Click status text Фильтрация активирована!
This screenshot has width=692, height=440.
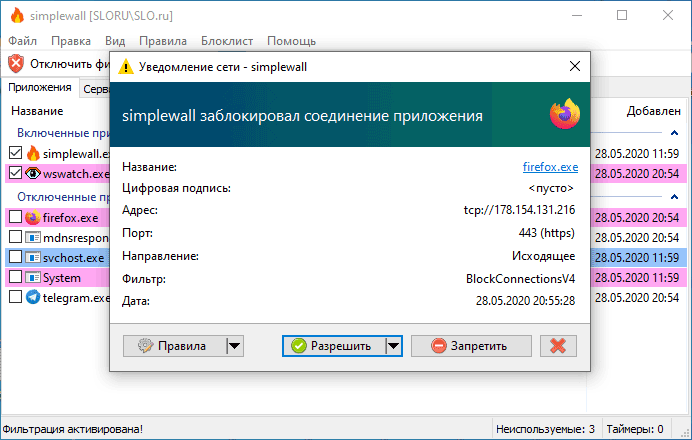[73, 429]
